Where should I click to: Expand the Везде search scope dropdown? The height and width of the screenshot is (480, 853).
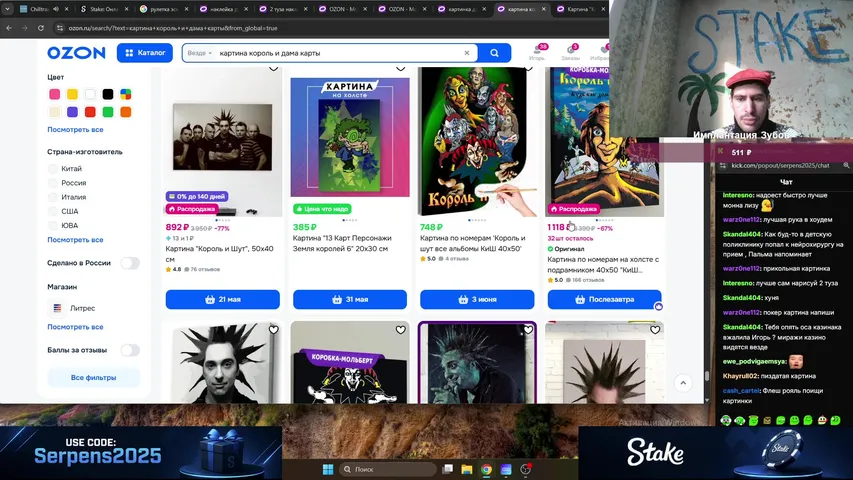[199, 53]
